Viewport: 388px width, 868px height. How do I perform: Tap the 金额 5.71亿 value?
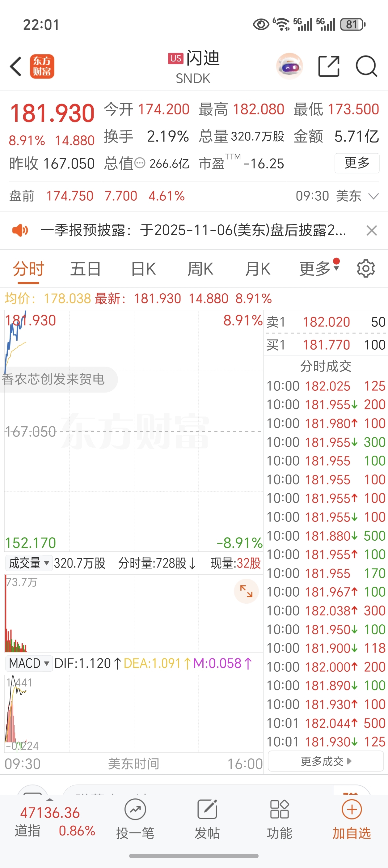coord(357,136)
